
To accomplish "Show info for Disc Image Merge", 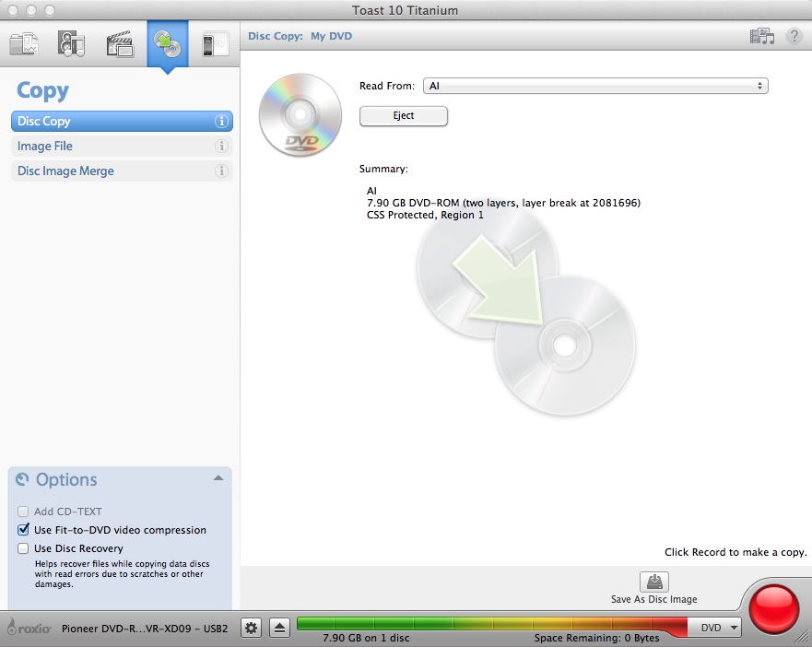I will coord(221,171).
